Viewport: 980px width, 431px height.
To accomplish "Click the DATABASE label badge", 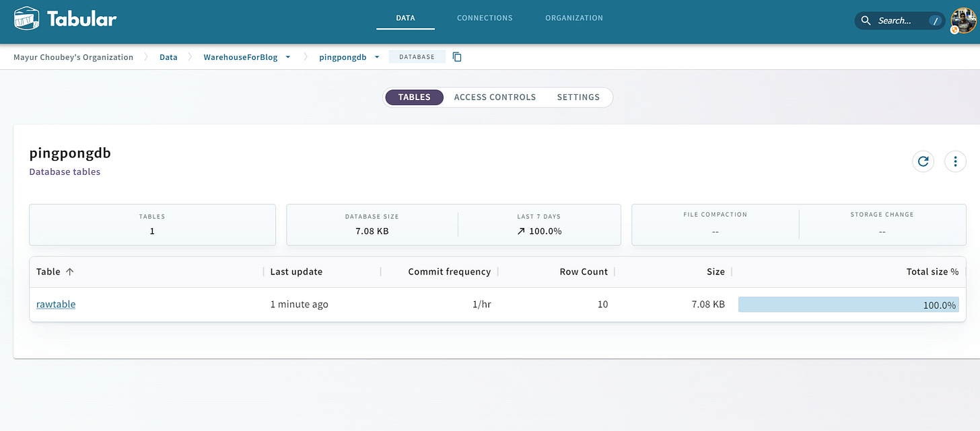I will [417, 57].
